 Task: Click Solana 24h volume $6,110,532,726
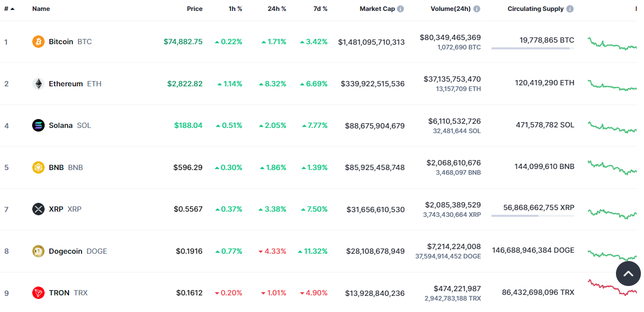click(x=454, y=121)
